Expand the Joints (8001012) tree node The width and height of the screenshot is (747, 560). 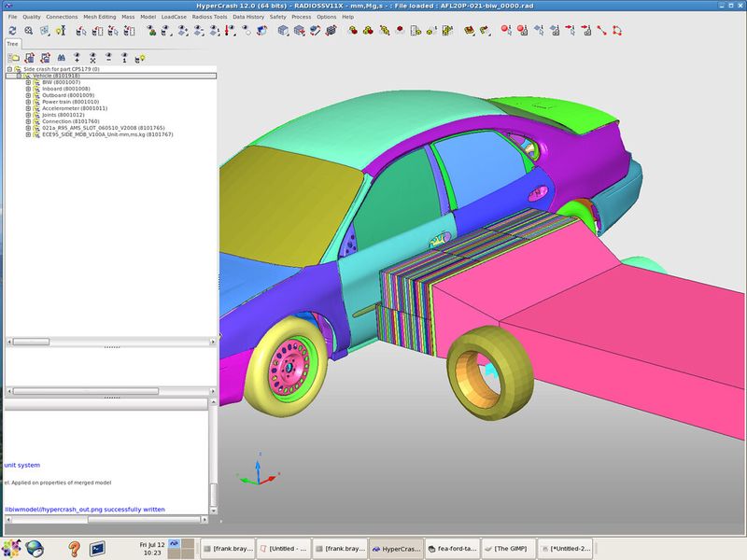click(x=28, y=115)
